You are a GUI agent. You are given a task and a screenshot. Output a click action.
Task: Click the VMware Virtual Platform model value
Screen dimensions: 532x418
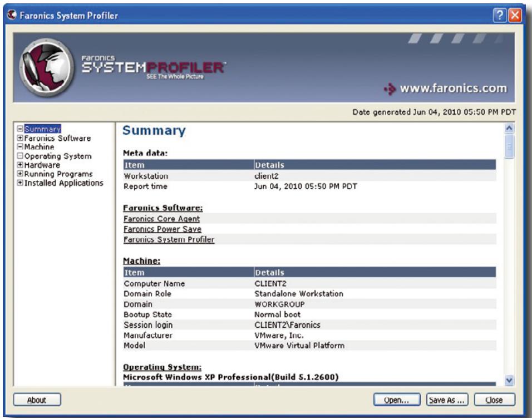tap(299, 346)
